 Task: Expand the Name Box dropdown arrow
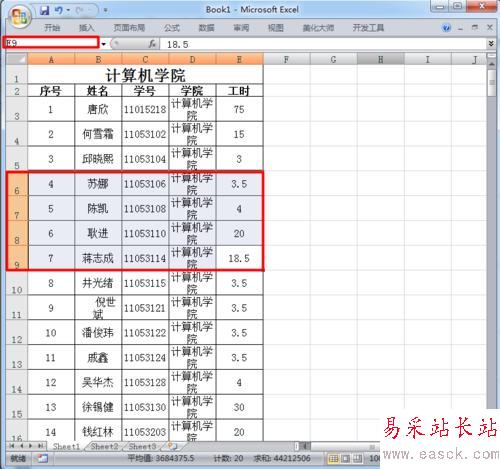click(x=104, y=44)
